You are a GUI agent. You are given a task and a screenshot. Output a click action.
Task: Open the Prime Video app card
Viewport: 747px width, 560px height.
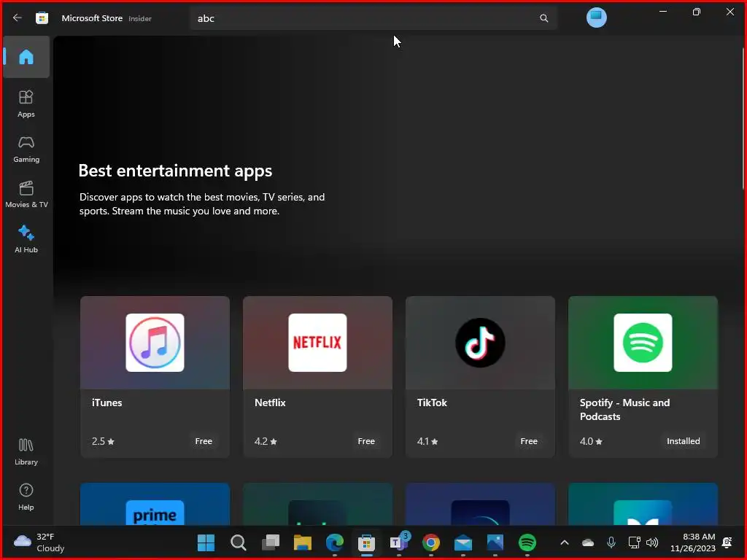(x=155, y=505)
